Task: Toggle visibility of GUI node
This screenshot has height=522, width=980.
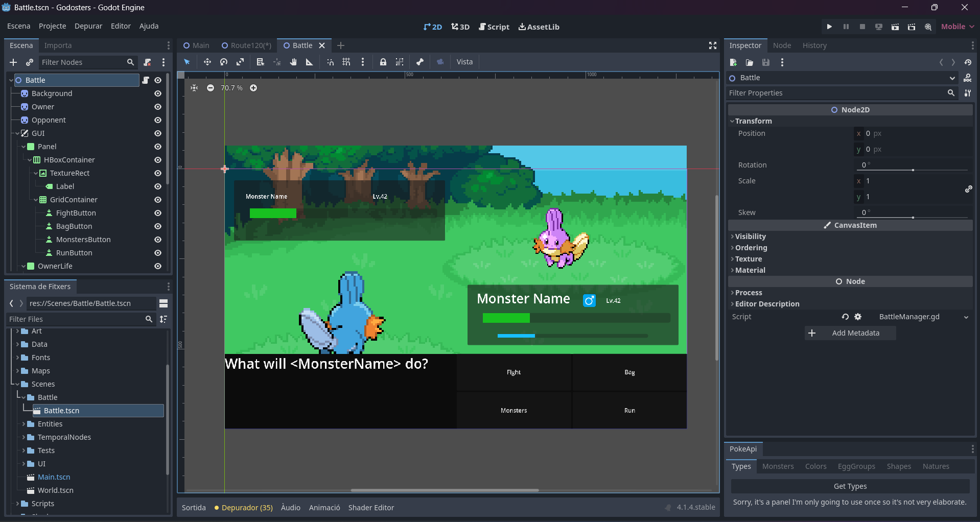Action: [158, 133]
